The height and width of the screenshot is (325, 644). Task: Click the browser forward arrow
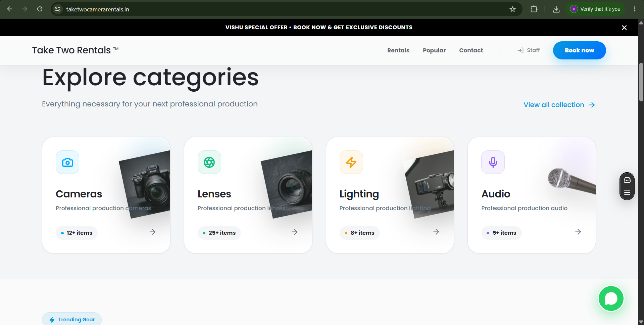point(24,9)
